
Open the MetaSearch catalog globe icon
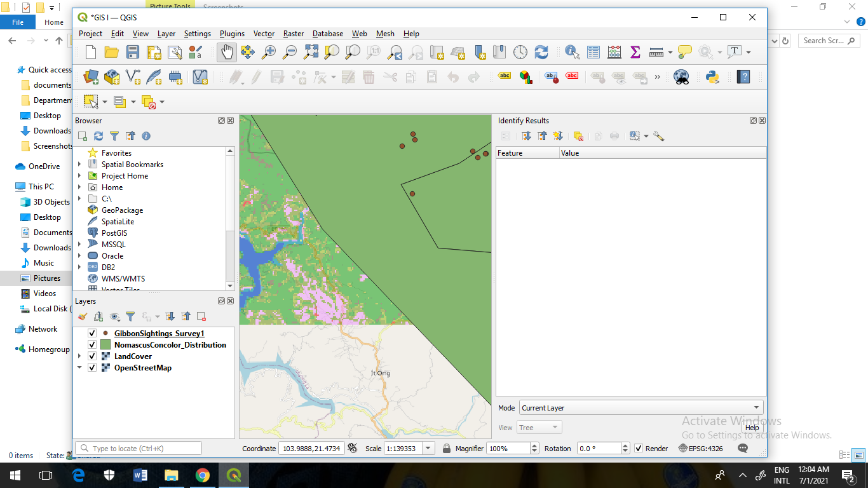click(x=682, y=77)
